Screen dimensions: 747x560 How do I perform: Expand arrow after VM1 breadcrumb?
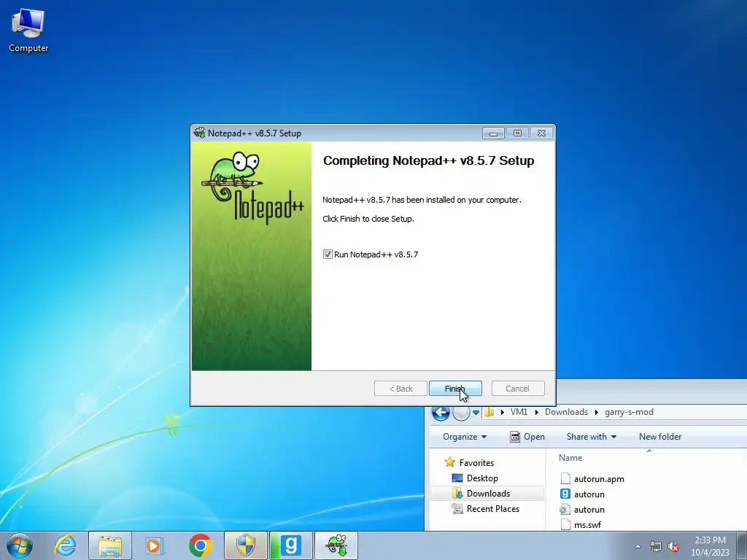tap(536, 413)
